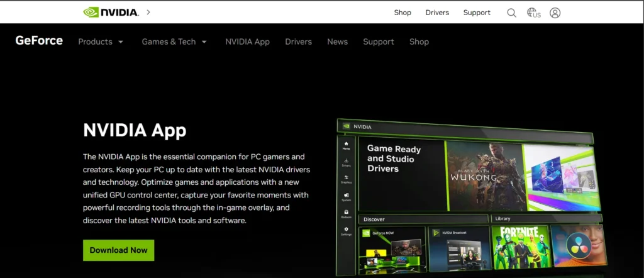
Task: Expand the Games & Tech dropdown
Action: (x=174, y=42)
